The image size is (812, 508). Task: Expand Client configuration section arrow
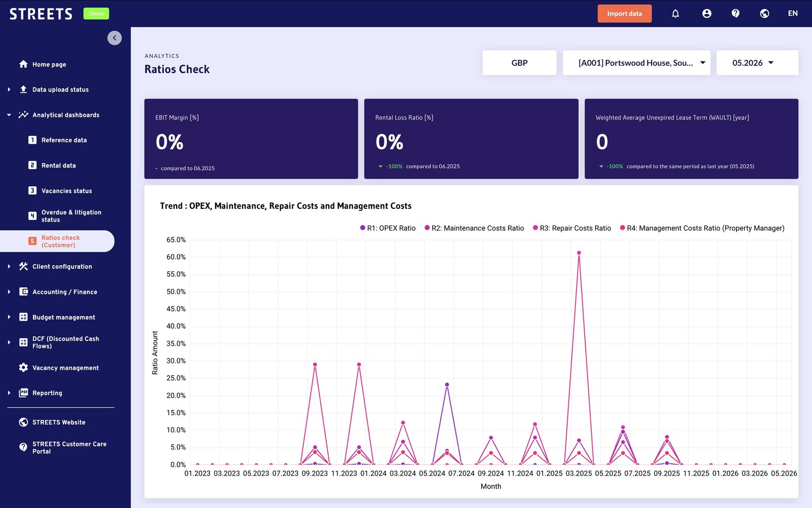click(9, 266)
